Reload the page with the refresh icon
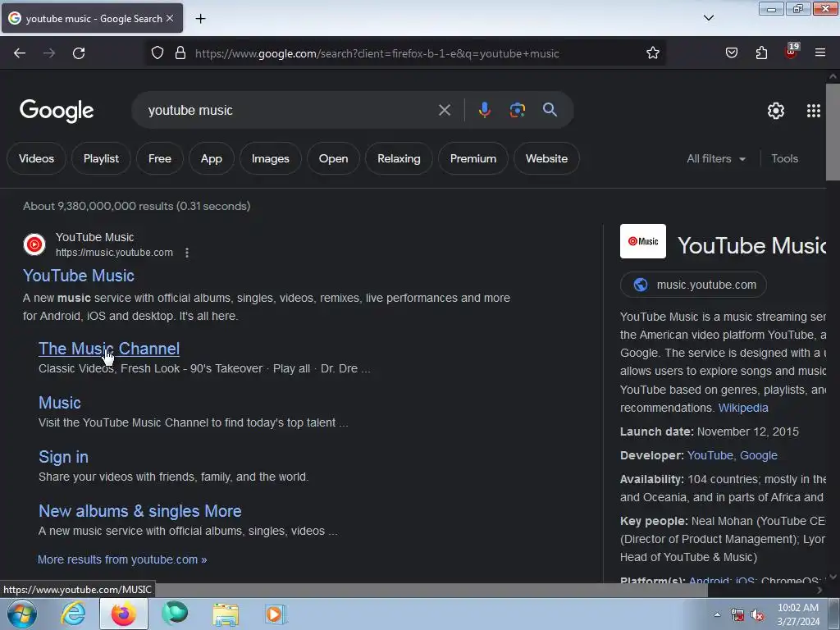Viewport: 840px width, 630px height. point(79,53)
